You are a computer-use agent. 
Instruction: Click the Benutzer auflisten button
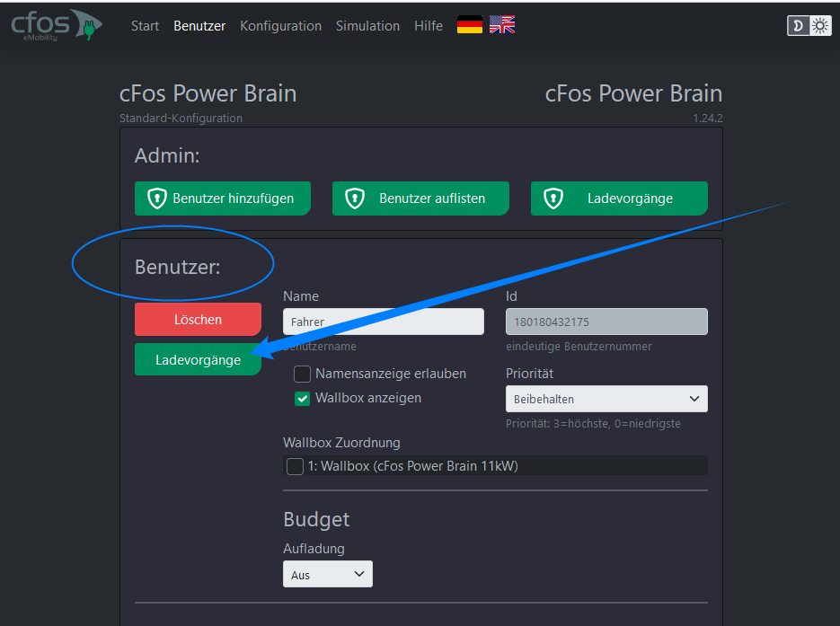pos(420,198)
